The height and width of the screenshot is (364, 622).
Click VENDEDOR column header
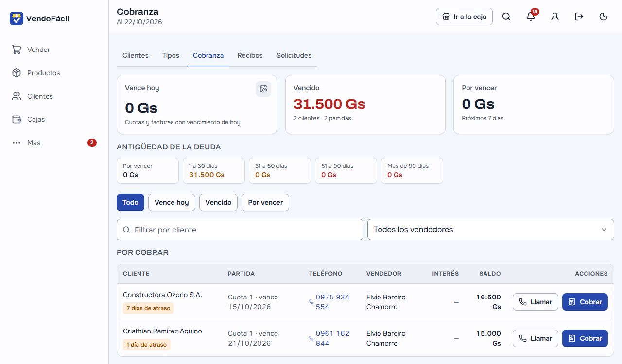384,274
